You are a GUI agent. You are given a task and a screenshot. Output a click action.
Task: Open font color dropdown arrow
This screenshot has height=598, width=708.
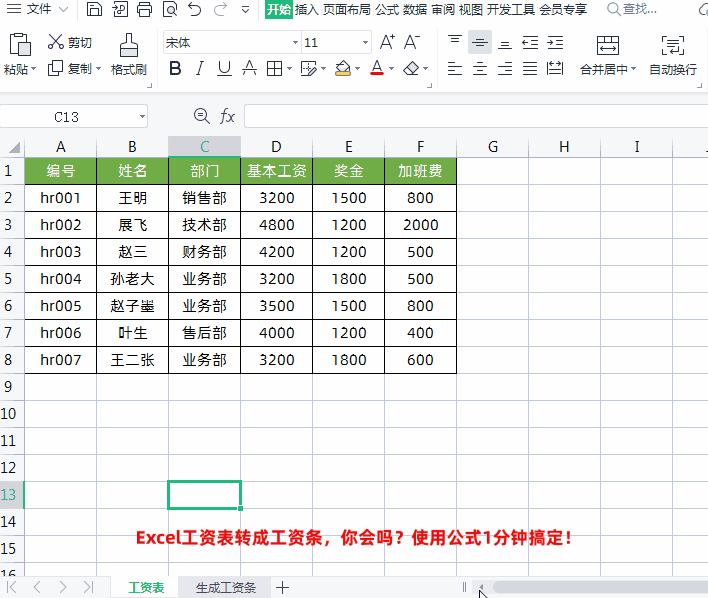[391, 69]
